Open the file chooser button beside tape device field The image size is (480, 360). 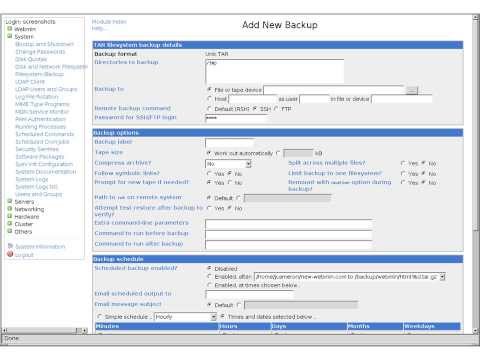pos(412,90)
